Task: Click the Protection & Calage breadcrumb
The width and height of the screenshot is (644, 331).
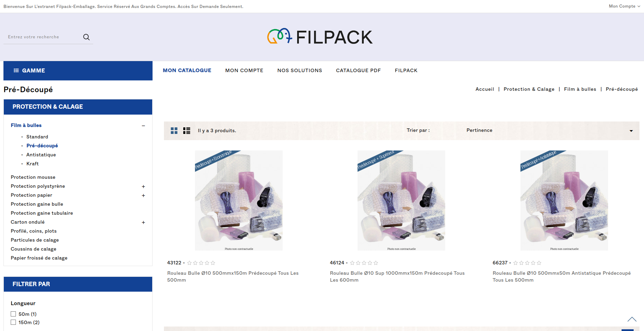Action: click(x=529, y=89)
